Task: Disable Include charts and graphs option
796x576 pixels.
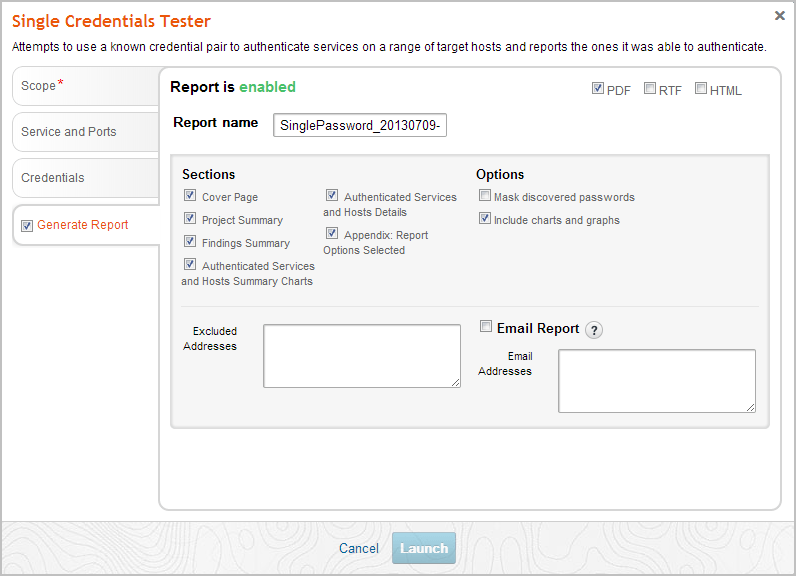Action: pyautogui.click(x=485, y=219)
